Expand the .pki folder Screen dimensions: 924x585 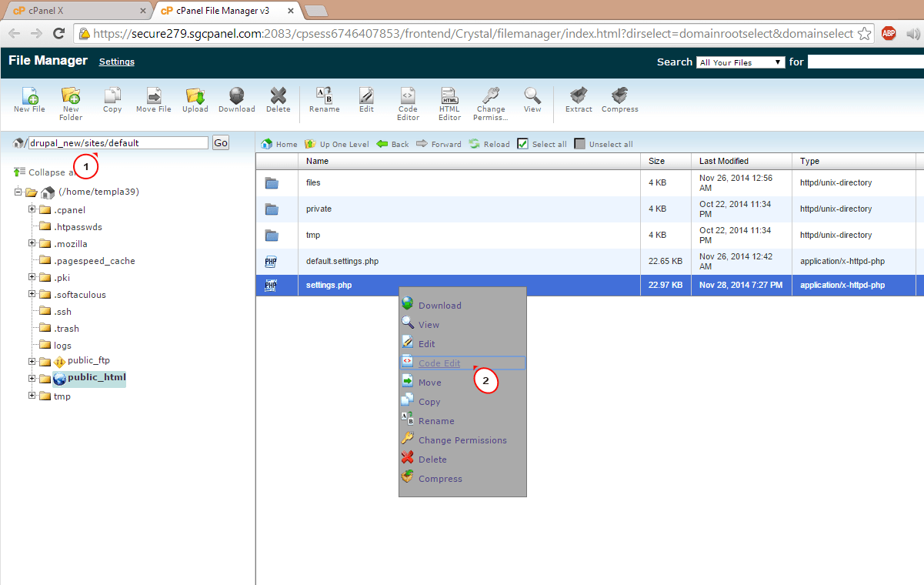click(x=32, y=277)
